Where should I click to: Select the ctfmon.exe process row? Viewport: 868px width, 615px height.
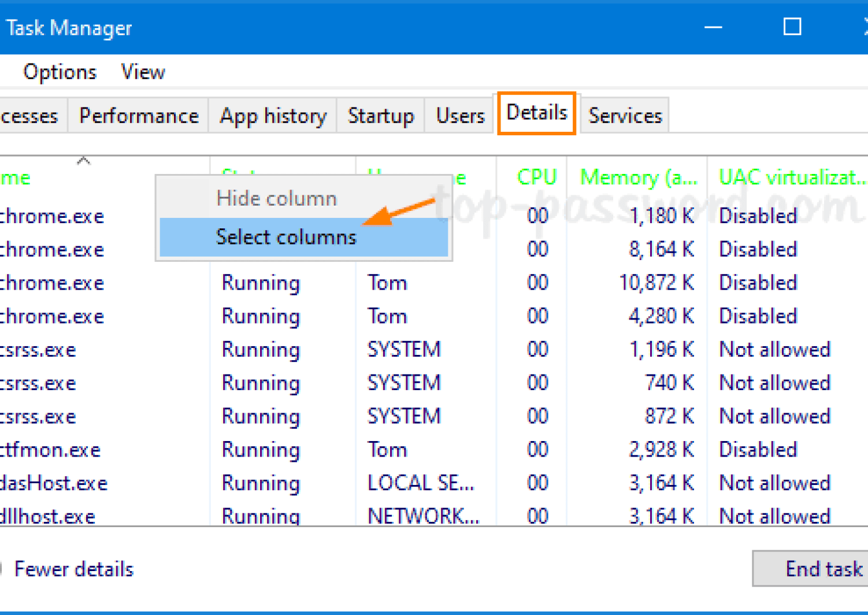click(x=51, y=450)
